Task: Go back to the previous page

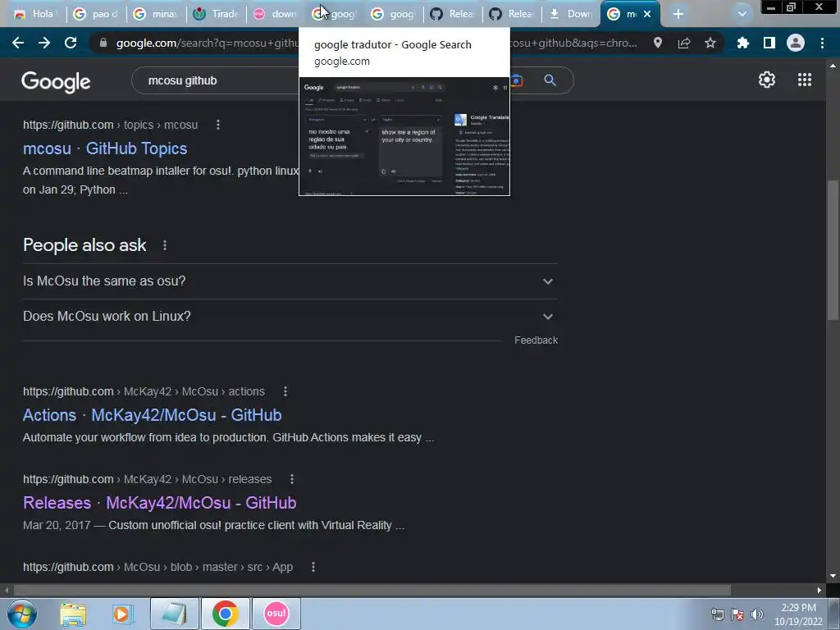Action: point(18,43)
